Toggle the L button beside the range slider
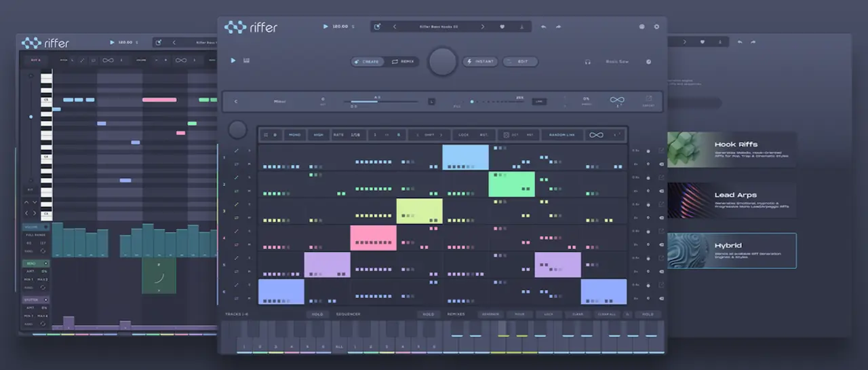 click(x=431, y=102)
